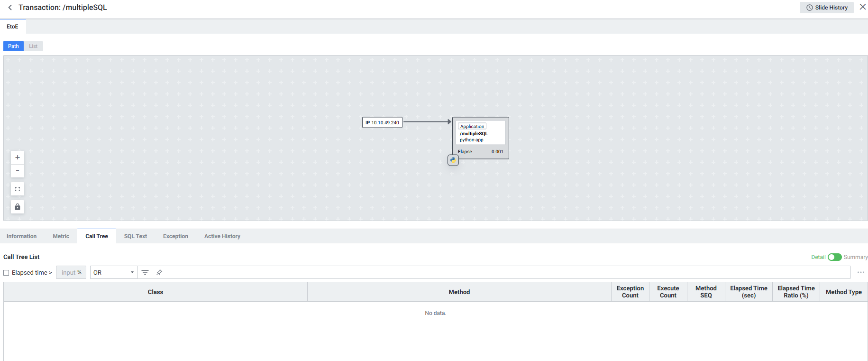Enable the Elapsed time checkbox

(x=7, y=273)
